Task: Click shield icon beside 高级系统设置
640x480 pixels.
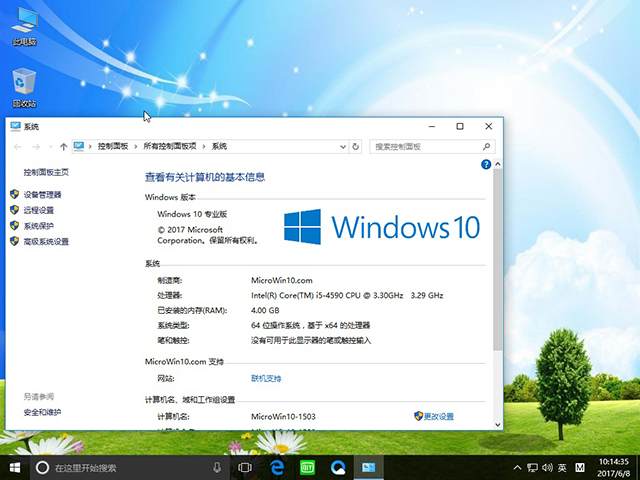Action: [x=15, y=241]
